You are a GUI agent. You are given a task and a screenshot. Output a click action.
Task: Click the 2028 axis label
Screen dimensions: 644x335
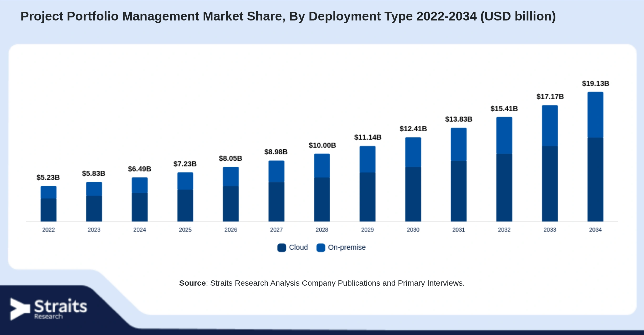[x=322, y=230]
